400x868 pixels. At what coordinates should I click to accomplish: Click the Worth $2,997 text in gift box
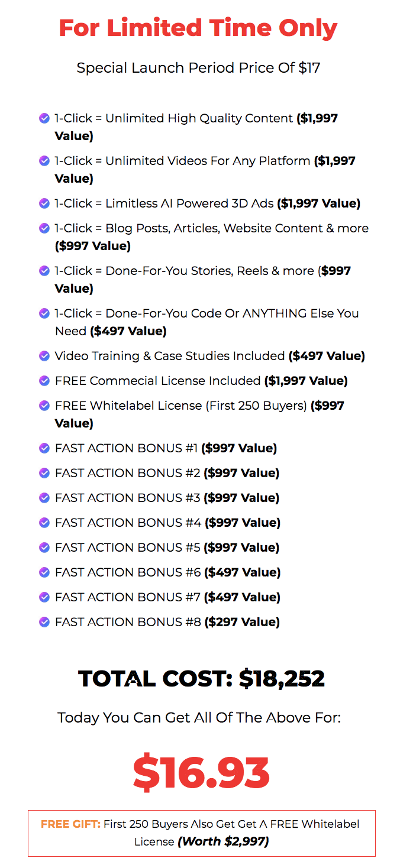[x=224, y=841]
